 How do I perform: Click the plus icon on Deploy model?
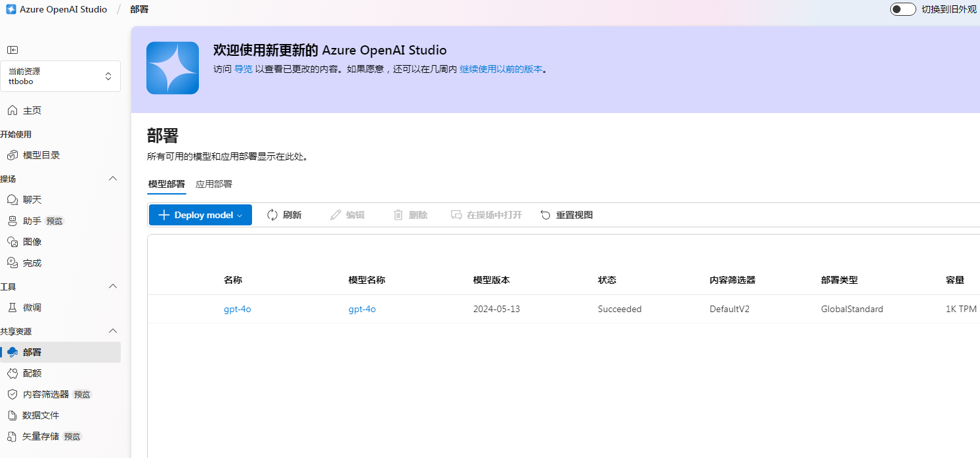point(164,215)
